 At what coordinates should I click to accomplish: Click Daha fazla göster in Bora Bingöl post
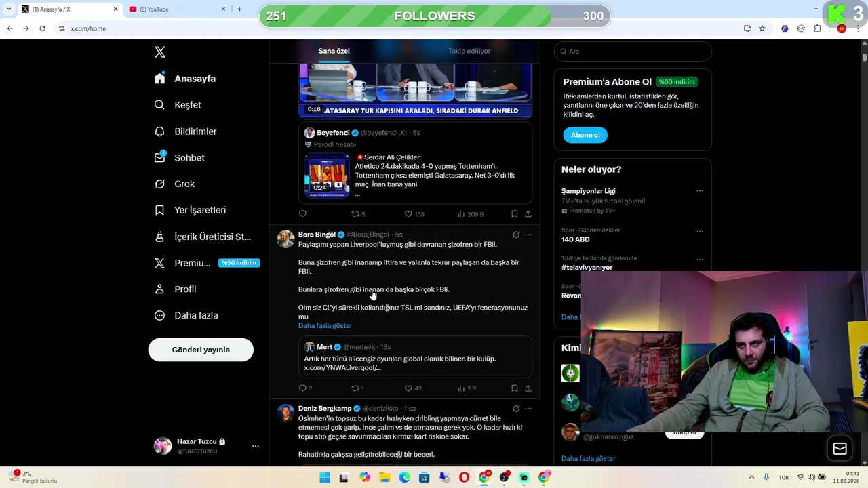[325, 326]
